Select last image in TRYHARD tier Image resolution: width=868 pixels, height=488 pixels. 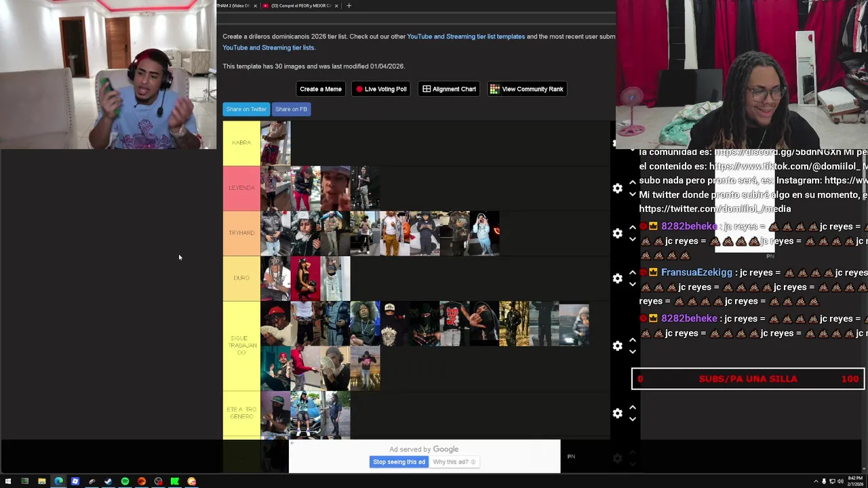(484, 233)
